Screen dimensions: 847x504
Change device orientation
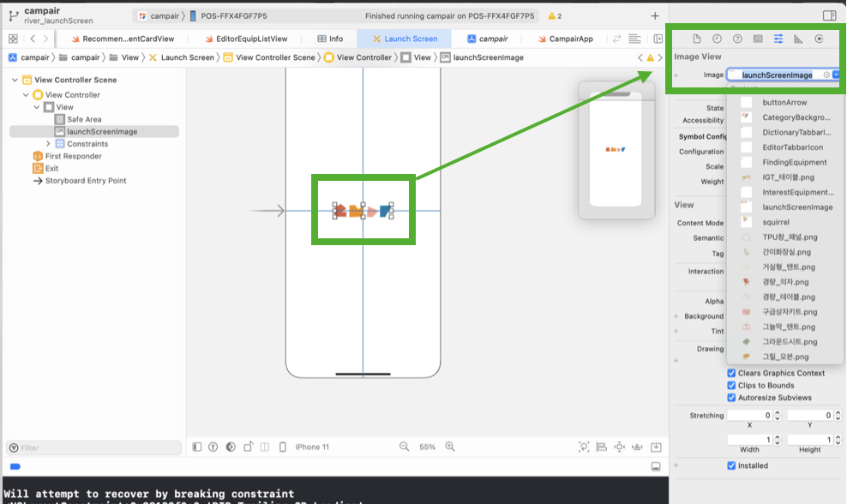pyautogui.click(x=248, y=447)
